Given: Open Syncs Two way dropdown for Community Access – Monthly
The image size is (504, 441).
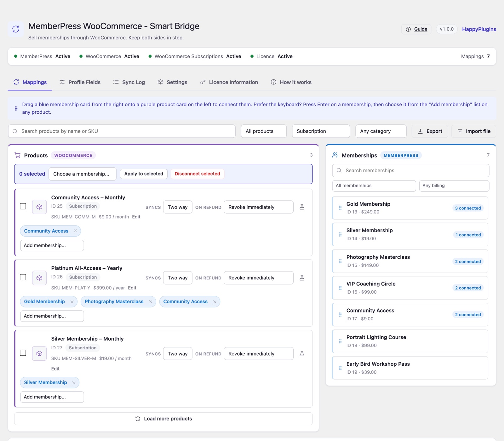Looking at the screenshot, I should click(x=178, y=207).
